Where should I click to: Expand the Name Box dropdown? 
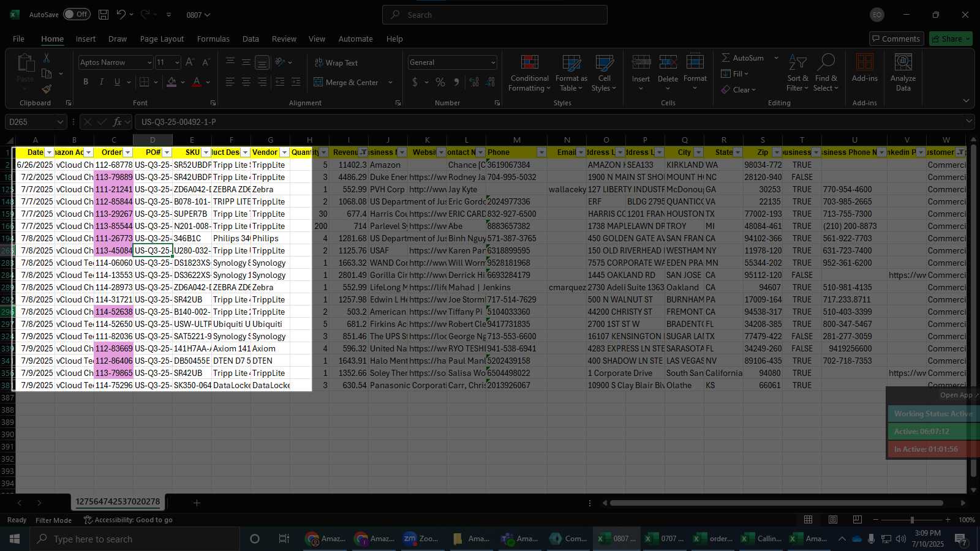(59, 122)
